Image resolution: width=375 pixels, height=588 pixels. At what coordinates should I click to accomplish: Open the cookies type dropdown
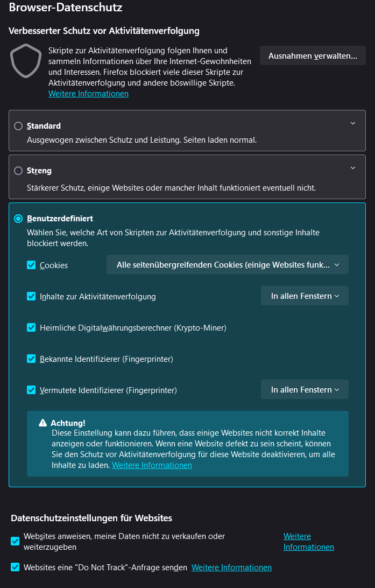pos(227,265)
